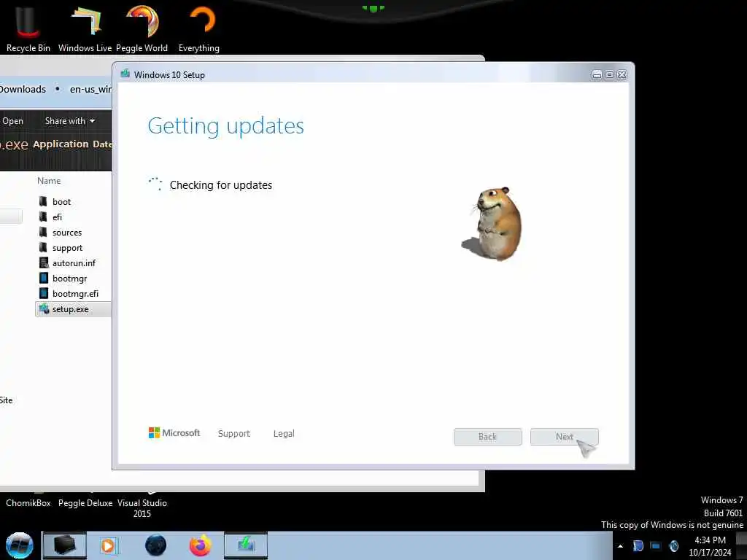Open the Peggle Deluxe desktop shortcut
Viewport: 747px width, 560px height.
pos(85,503)
